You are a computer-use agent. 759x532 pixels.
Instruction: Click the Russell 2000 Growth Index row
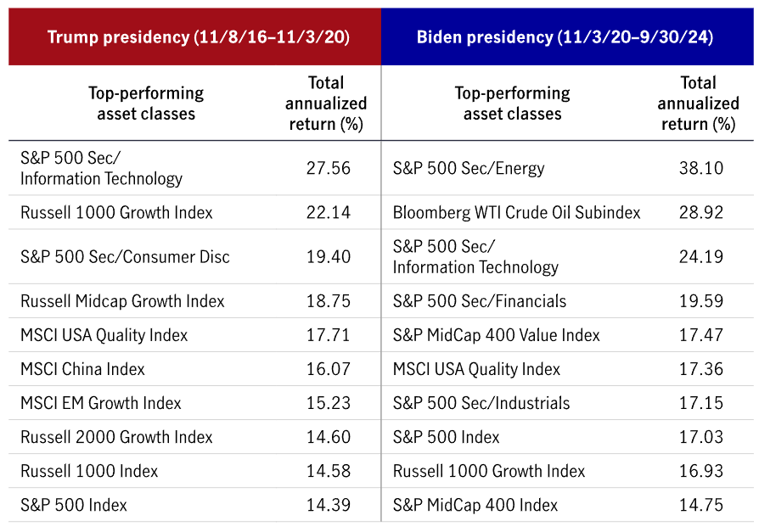point(116,437)
